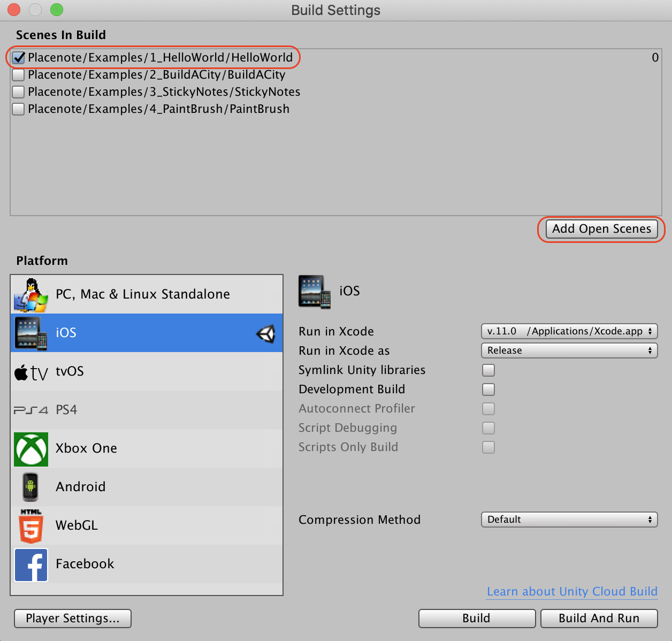Toggle Scripts Only Build checkbox

pos(488,447)
